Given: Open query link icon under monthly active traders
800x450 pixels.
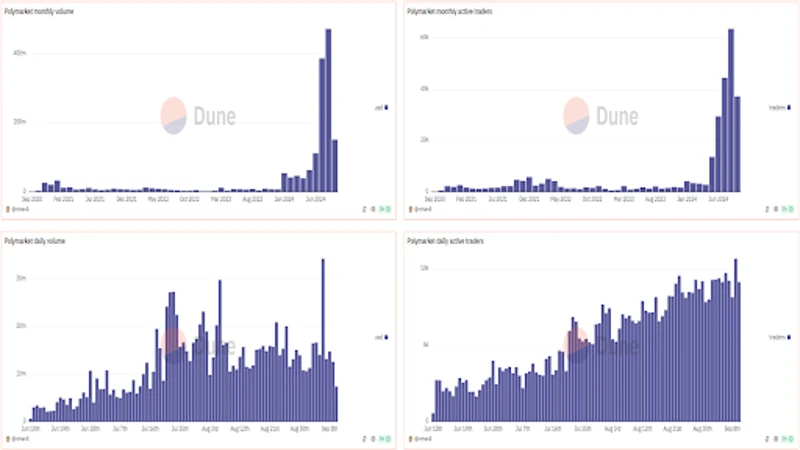Looking at the screenshot, I should point(767,209).
